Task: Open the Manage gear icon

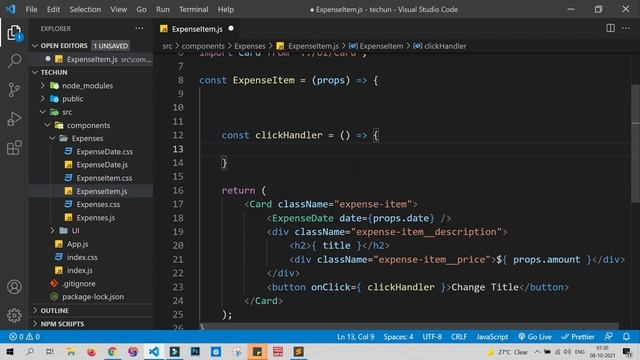Action: (x=14, y=315)
